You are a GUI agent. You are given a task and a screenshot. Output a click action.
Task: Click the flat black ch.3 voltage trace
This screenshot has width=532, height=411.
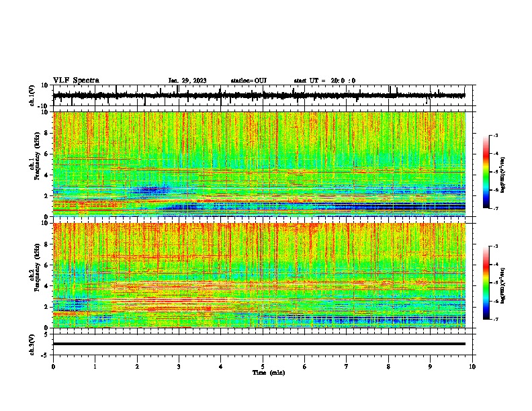click(x=259, y=344)
